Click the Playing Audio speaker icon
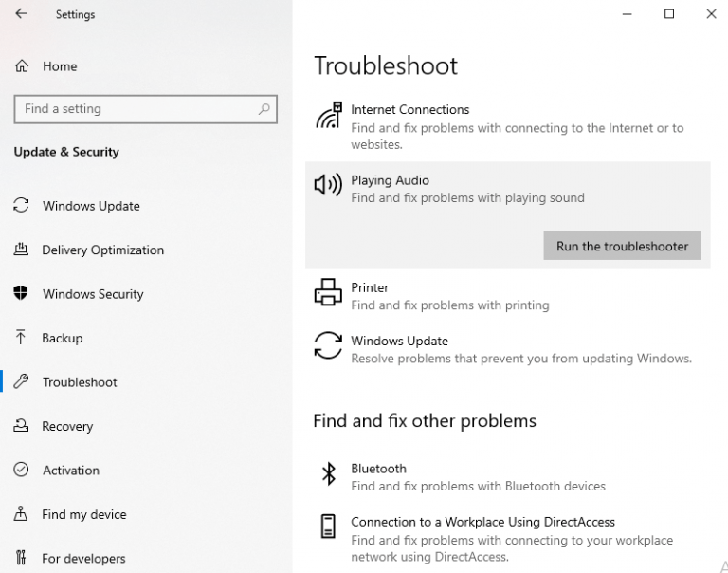Image resolution: width=728 pixels, height=573 pixels. 328,184
